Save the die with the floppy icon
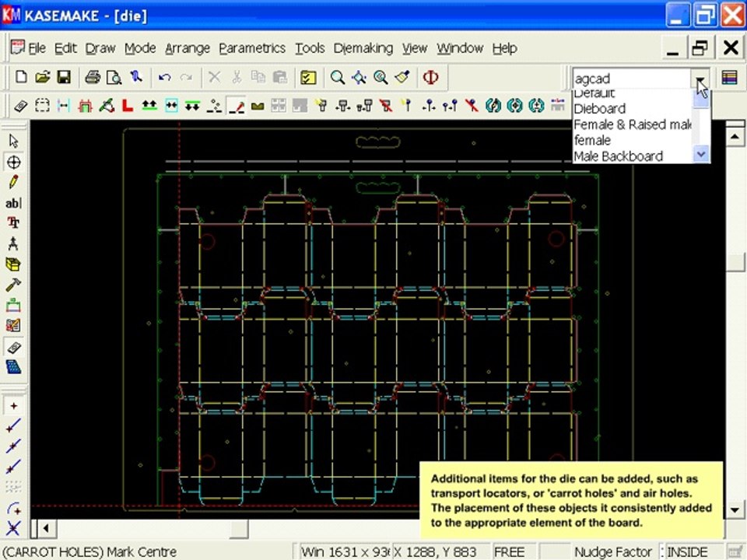Viewport: 747px width, 560px height. click(x=64, y=77)
